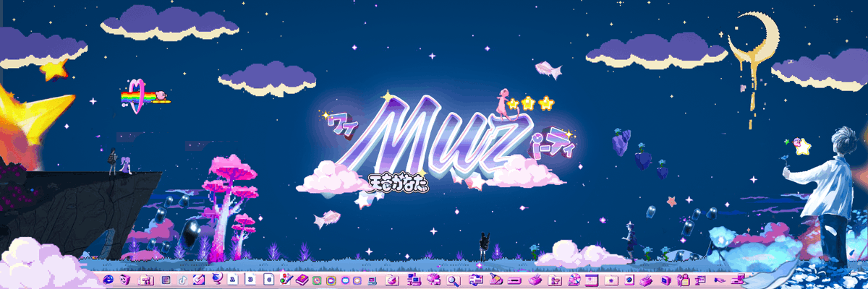Open the magnifying glass search icon
868x289 pixels.
(x=454, y=280)
